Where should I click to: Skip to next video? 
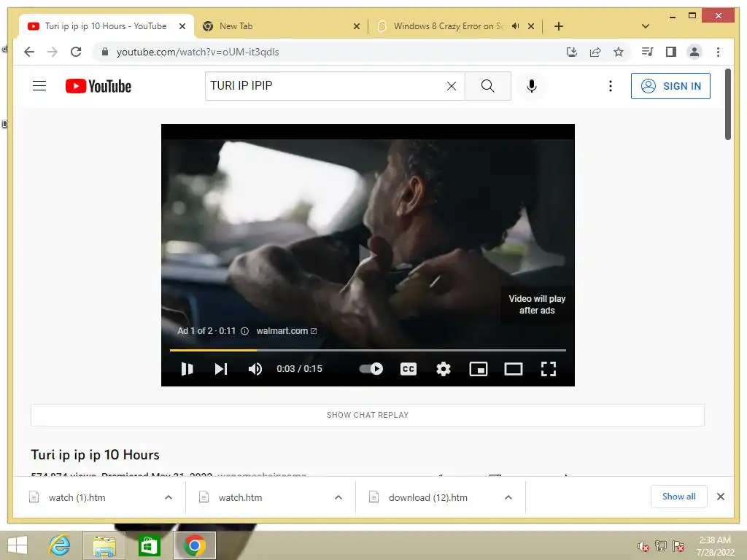tap(220, 369)
